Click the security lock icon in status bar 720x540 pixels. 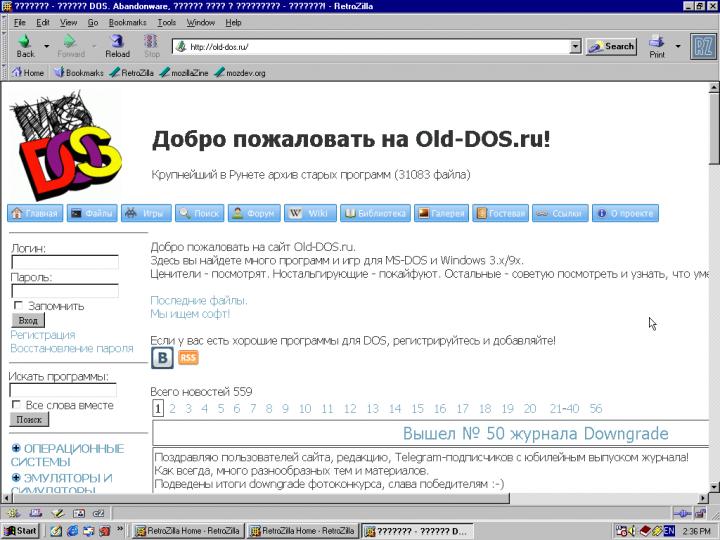click(x=700, y=513)
